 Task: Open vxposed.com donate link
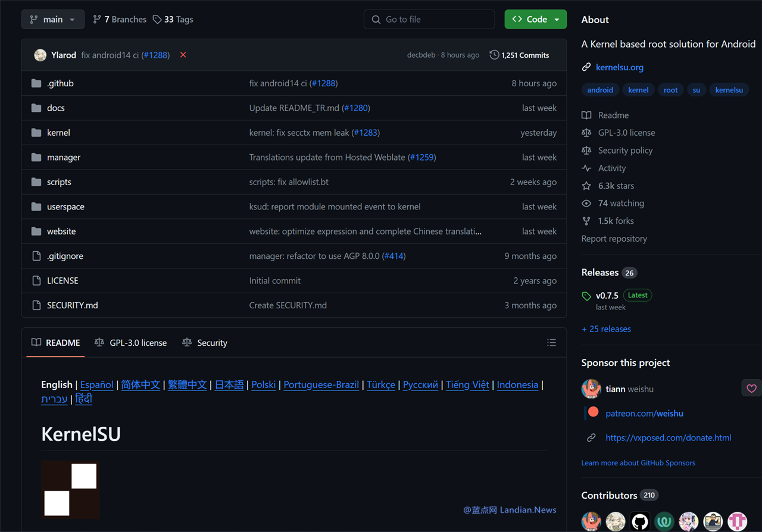point(668,437)
